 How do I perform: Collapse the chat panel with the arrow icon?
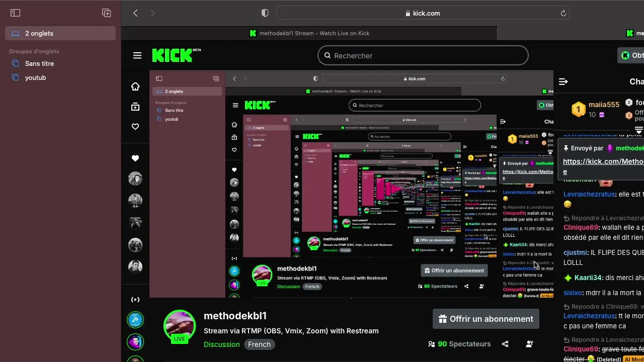[563, 81]
